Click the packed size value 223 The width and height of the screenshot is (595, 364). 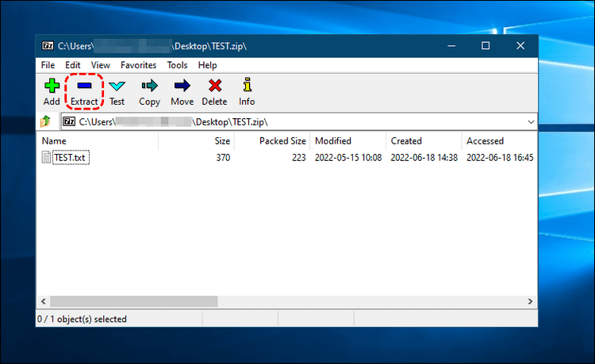299,158
